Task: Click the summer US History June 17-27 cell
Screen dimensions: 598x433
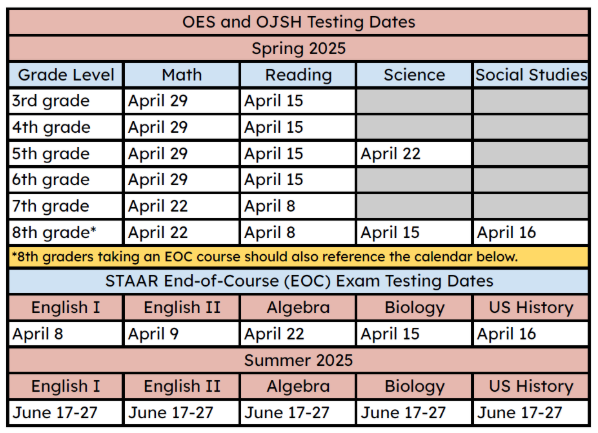Action: [x=531, y=413]
